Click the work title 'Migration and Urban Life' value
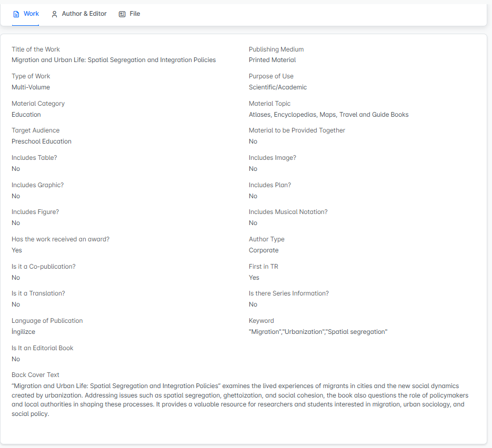The image size is (492, 448). coord(114,60)
